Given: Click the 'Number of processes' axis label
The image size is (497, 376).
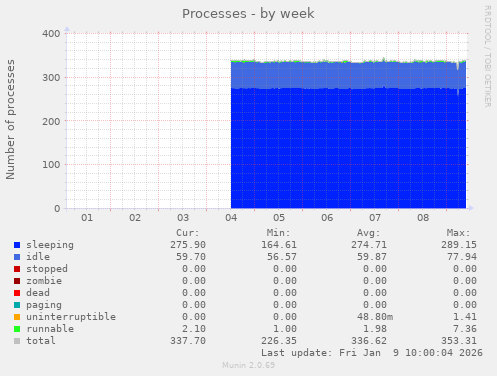Looking at the screenshot, I should [x=10, y=119].
